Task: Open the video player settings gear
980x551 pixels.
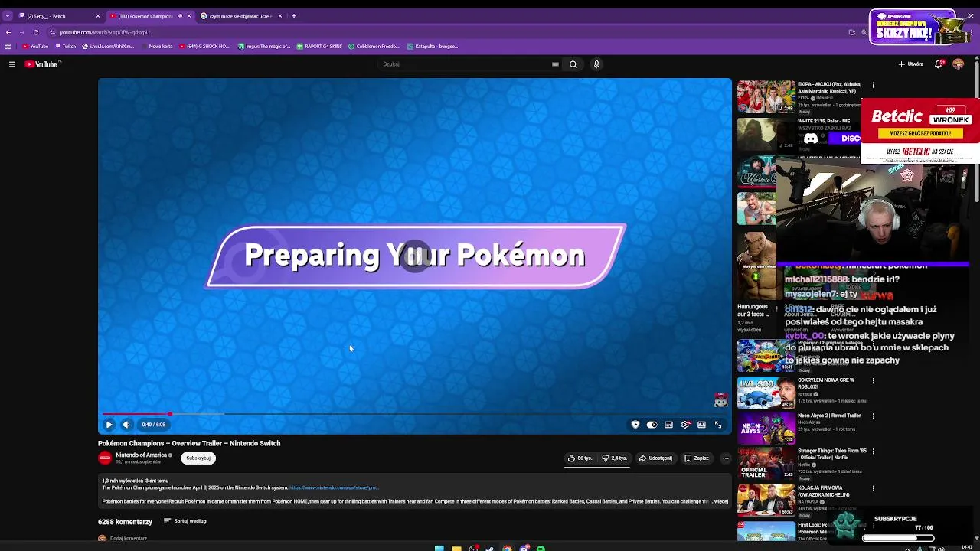Action: (x=685, y=425)
